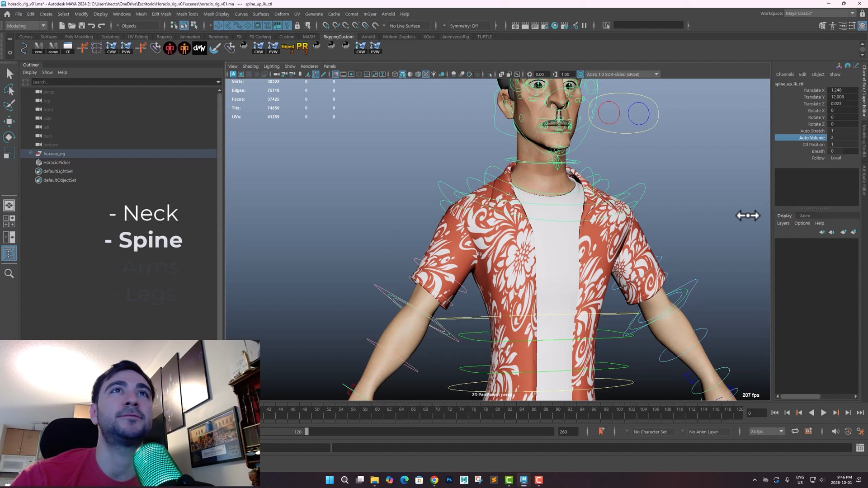Toggle viewport textured checker icon
The image size is (868, 488).
point(426,74)
